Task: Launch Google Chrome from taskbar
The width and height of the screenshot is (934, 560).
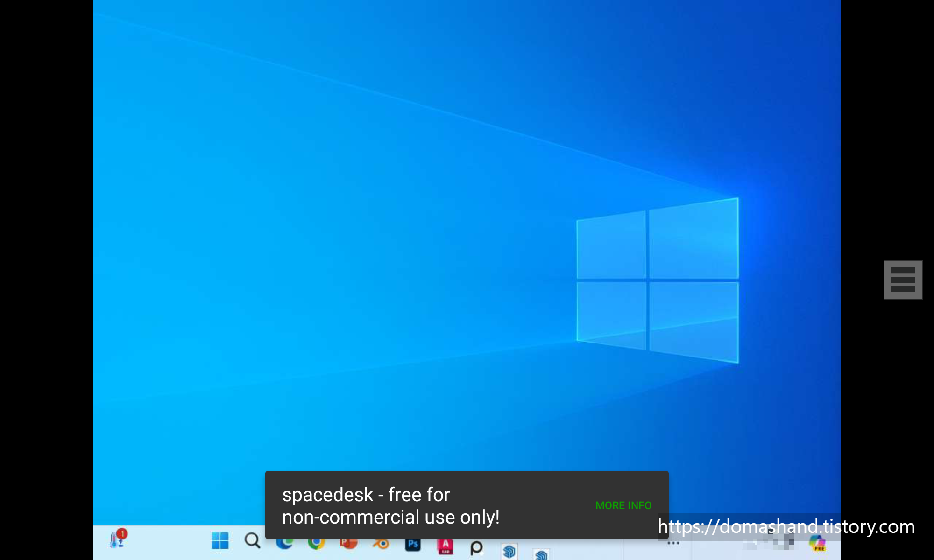Action: pyautogui.click(x=317, y=544)
